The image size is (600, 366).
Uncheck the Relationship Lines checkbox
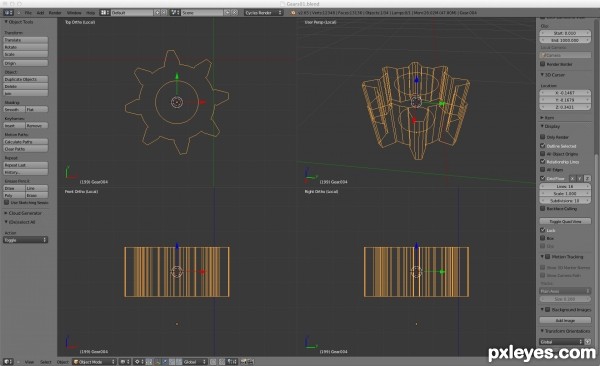pyautogui.click(x=543, y=162)
